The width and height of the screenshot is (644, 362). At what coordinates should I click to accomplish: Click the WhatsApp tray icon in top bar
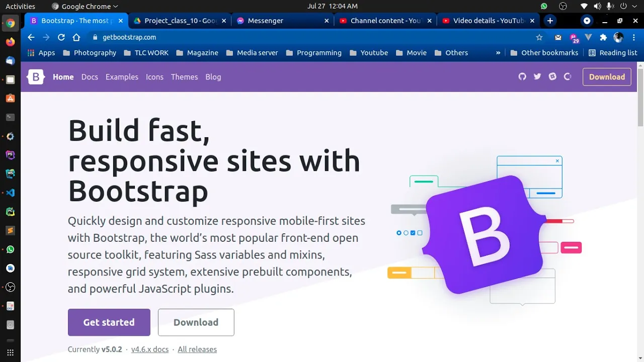click(544, 6)
